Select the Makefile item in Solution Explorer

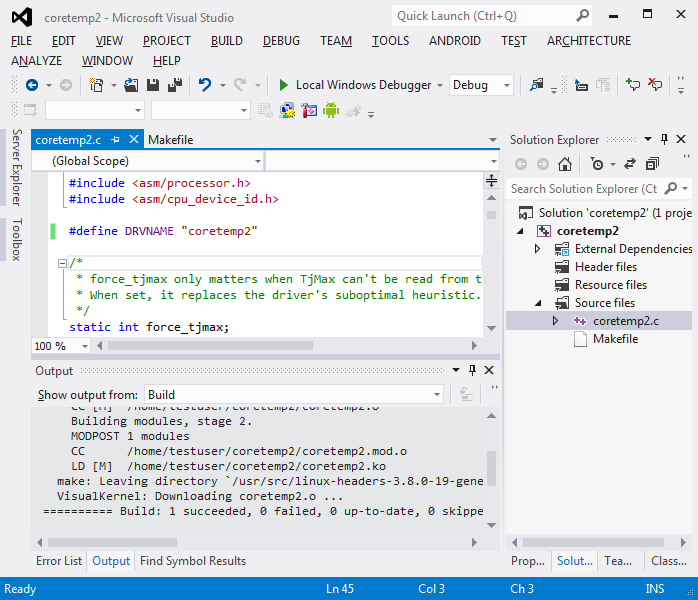[x=616, y=339]
